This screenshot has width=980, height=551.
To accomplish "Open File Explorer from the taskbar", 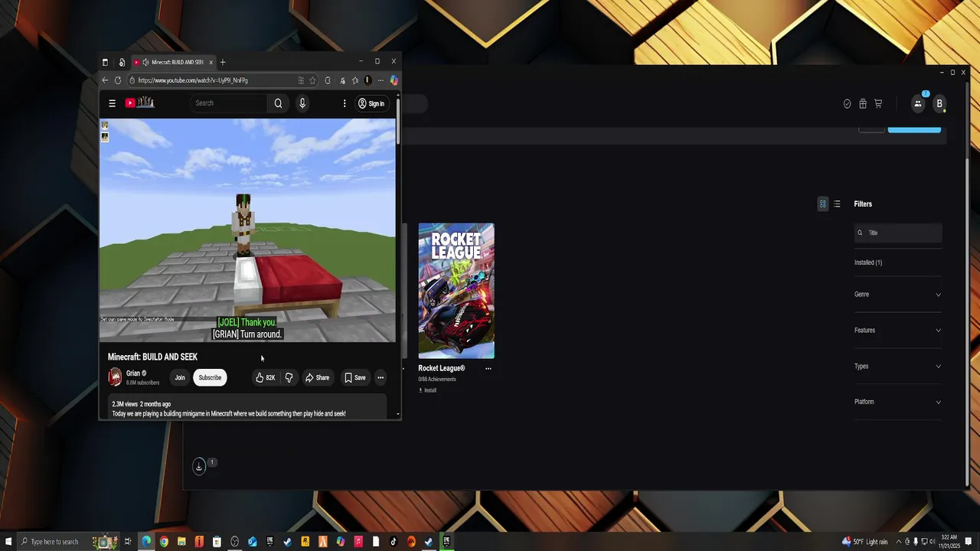I will point(181,542).
